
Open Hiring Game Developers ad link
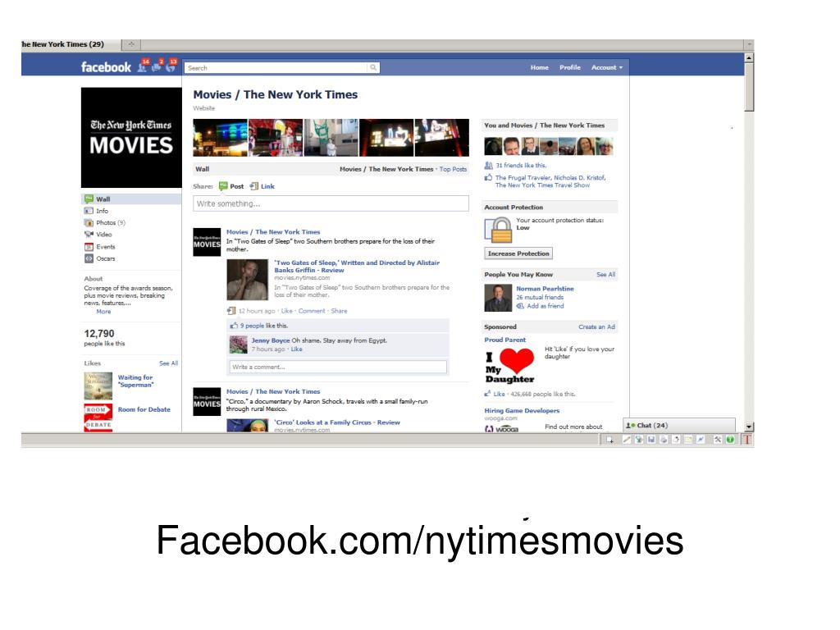pyautogui.click(x=522, y=411)
